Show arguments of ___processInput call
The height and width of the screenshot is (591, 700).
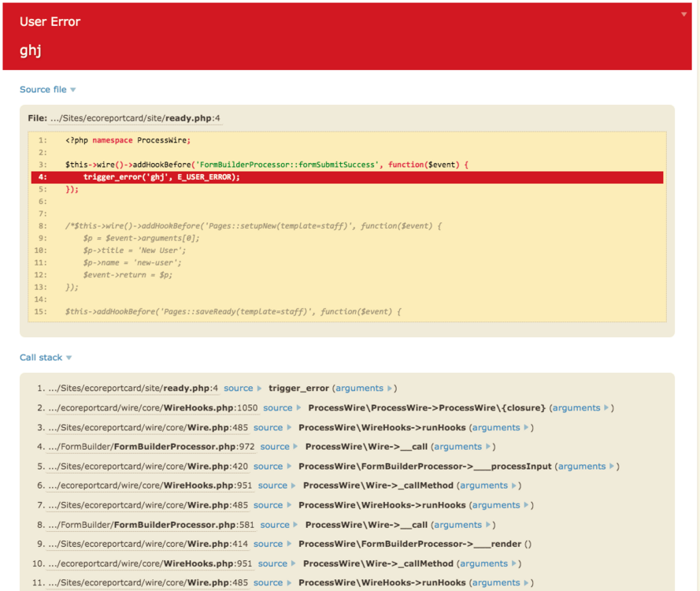(586, 466)
